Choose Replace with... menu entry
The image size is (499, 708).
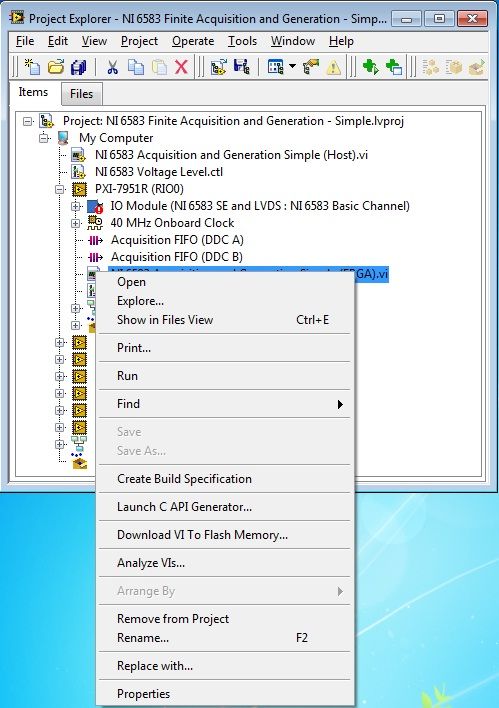tap(224, 666)
